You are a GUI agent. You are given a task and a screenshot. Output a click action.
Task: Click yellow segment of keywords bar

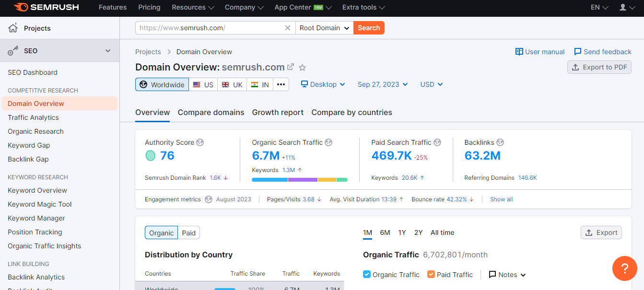(327, 180)
